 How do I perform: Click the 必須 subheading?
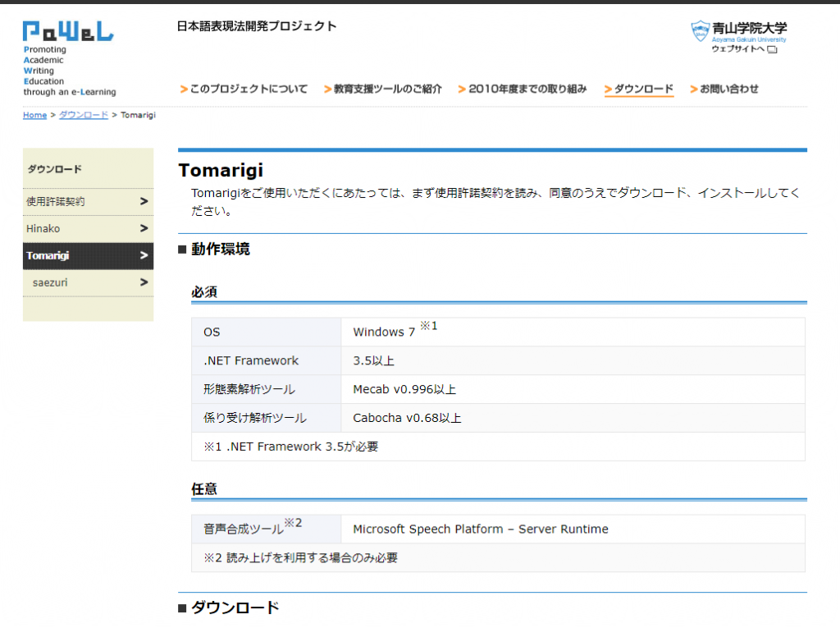pos(204,291)
